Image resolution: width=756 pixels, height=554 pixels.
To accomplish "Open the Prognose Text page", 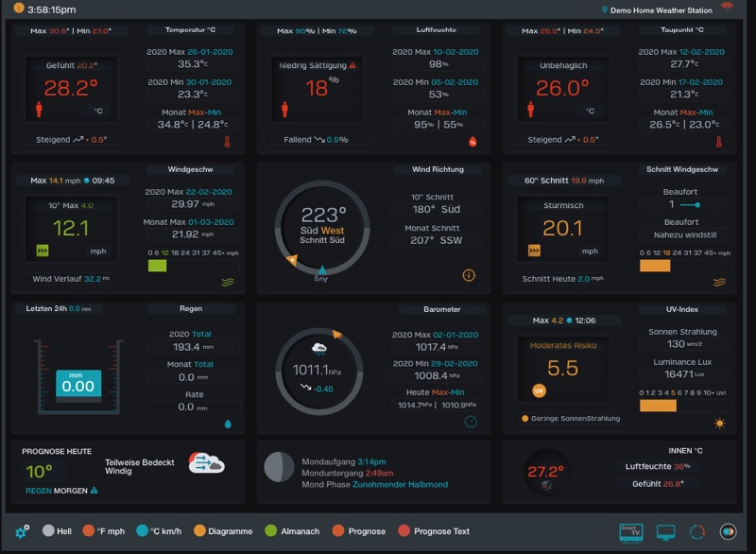I will coord(434,531).
